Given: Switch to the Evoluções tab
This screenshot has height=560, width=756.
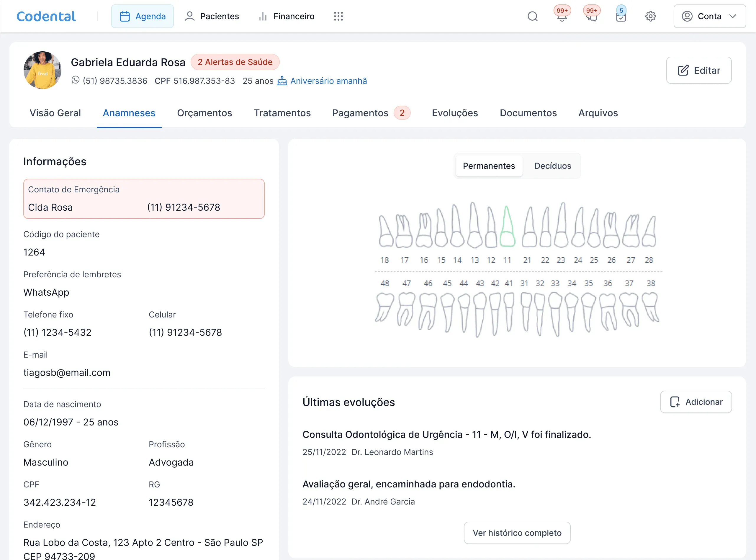Looking at the screenshot, I should (455, 113).
